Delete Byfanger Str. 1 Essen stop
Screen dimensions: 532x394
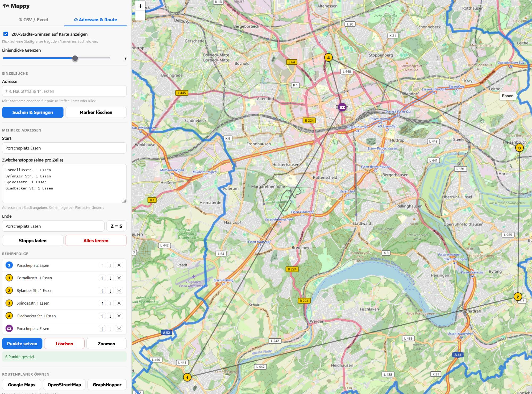point(119,291)
